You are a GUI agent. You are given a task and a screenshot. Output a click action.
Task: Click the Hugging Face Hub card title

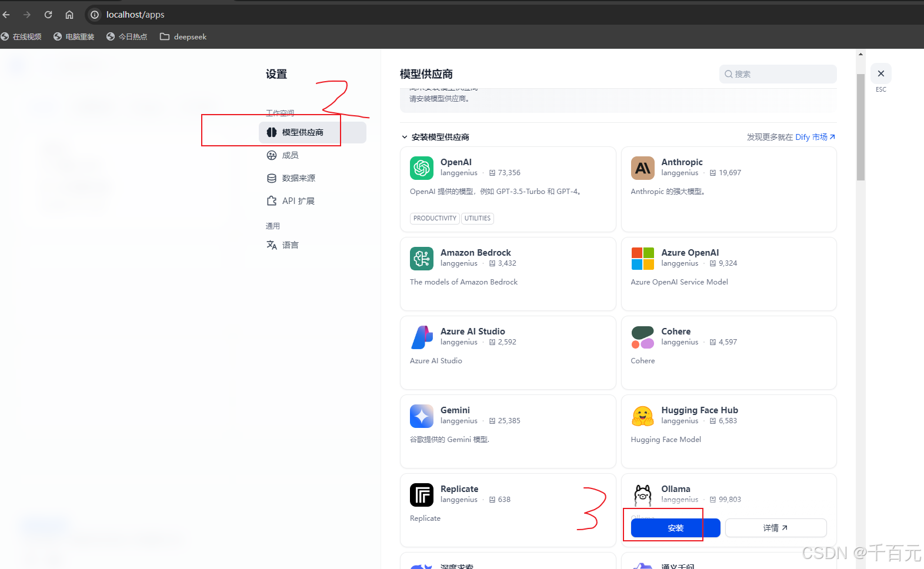pyautogui.click(x=699, y=410)
